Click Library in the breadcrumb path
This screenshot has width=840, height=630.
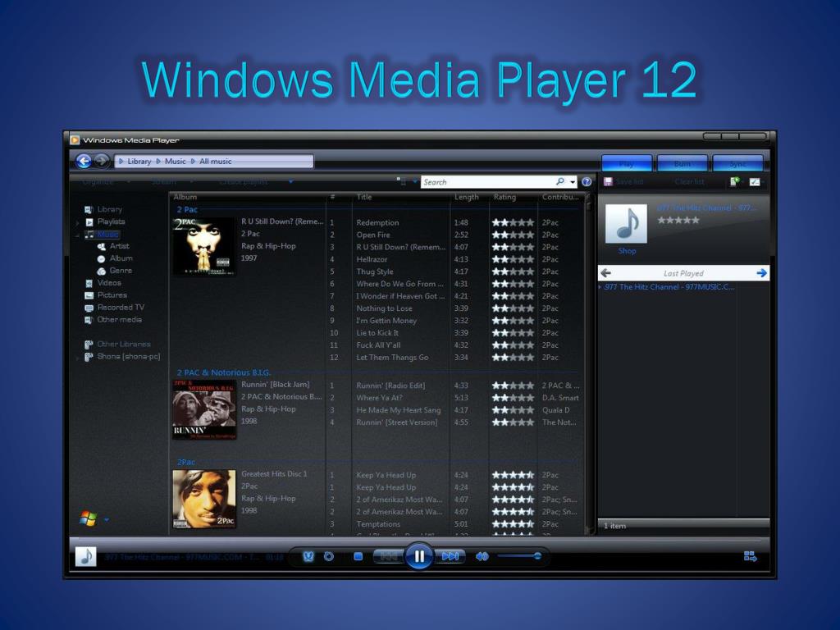(139, 162)
